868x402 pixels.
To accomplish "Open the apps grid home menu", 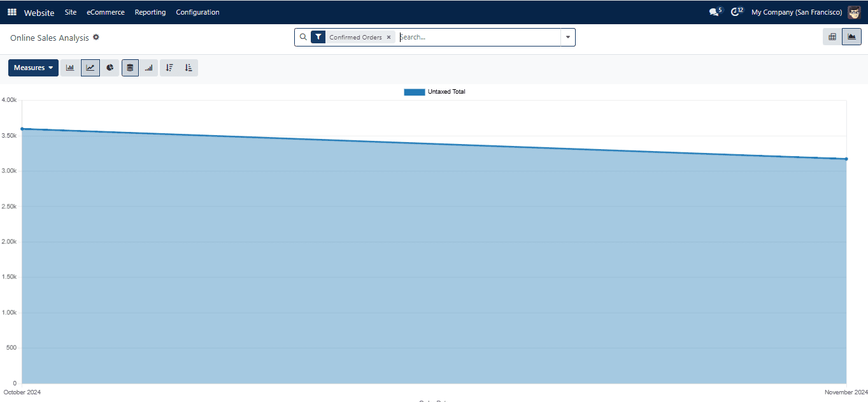I will click(12, 12).
